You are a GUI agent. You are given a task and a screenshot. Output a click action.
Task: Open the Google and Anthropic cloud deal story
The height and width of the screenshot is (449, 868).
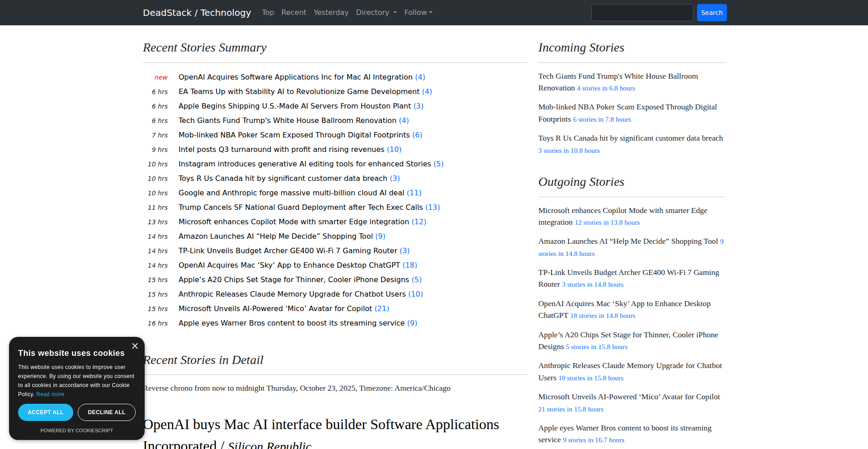pyautogui.click(x=291, y=193)
